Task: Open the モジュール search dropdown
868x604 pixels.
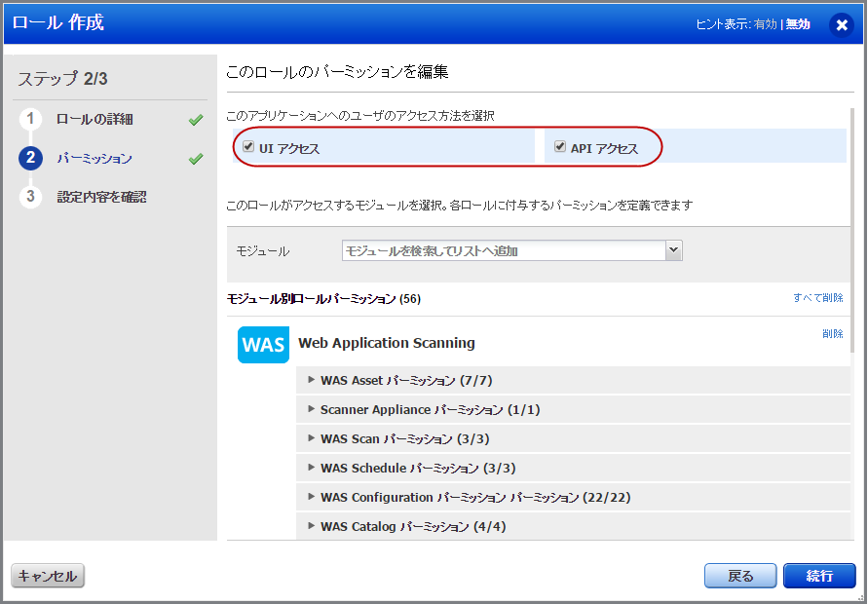Action: 674,250
